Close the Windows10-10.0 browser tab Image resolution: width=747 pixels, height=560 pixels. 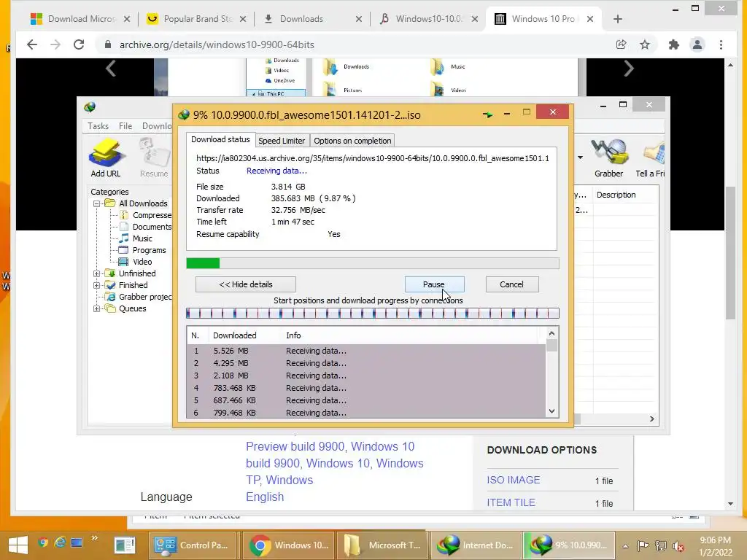(475, 19)
